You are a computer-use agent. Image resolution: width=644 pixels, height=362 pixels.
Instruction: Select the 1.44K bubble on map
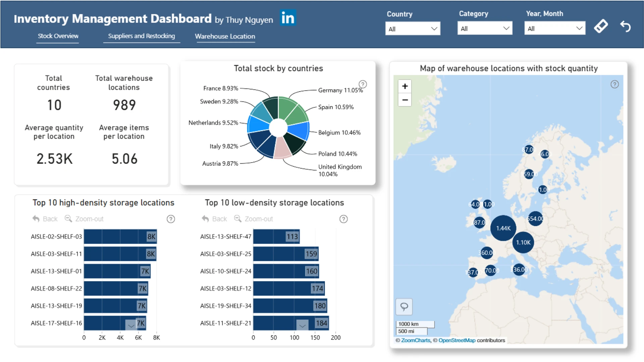(503, 228)
